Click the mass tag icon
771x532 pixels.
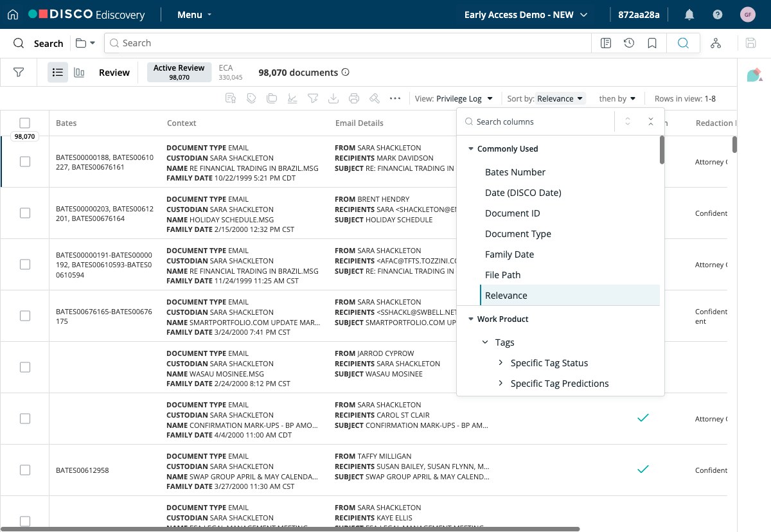pos(251,98)
